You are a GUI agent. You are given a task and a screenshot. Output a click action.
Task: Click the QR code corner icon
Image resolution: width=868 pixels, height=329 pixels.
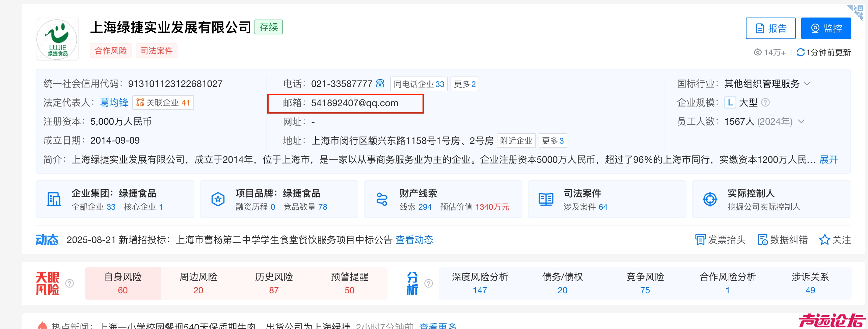tap(856, 12)
